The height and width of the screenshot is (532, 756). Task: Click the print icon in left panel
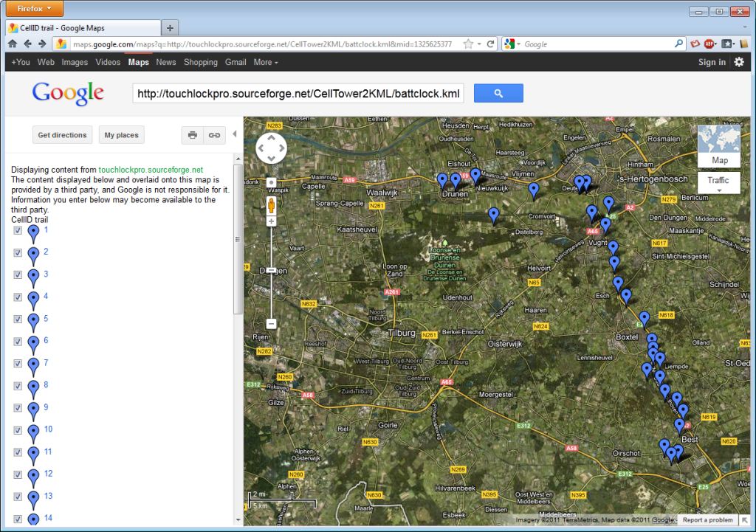pos(193,135)
